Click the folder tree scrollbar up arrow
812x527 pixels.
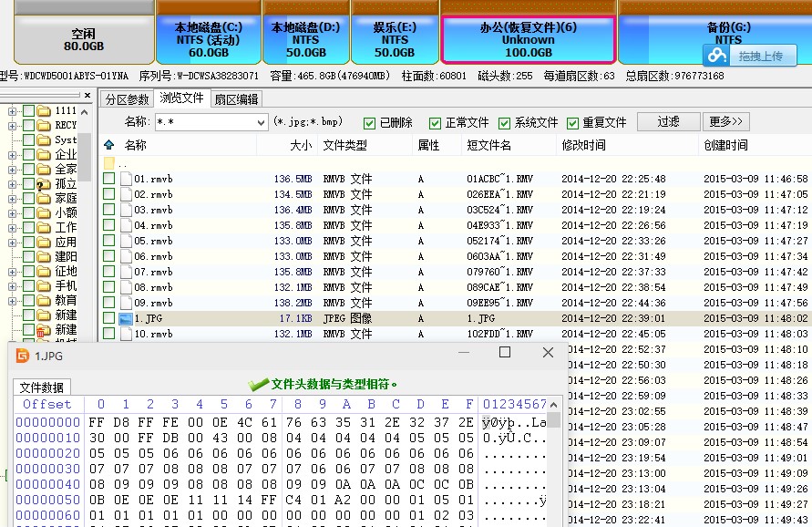point(85,112)
